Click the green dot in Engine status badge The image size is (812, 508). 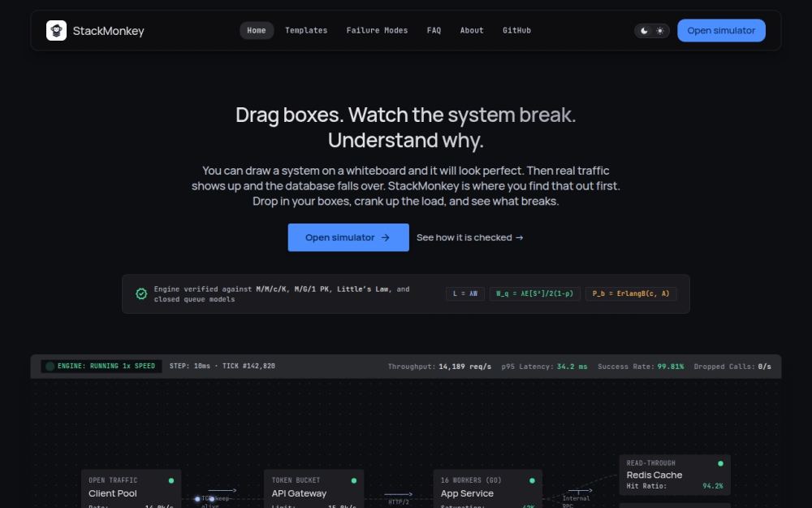click(x=50, y=367)
